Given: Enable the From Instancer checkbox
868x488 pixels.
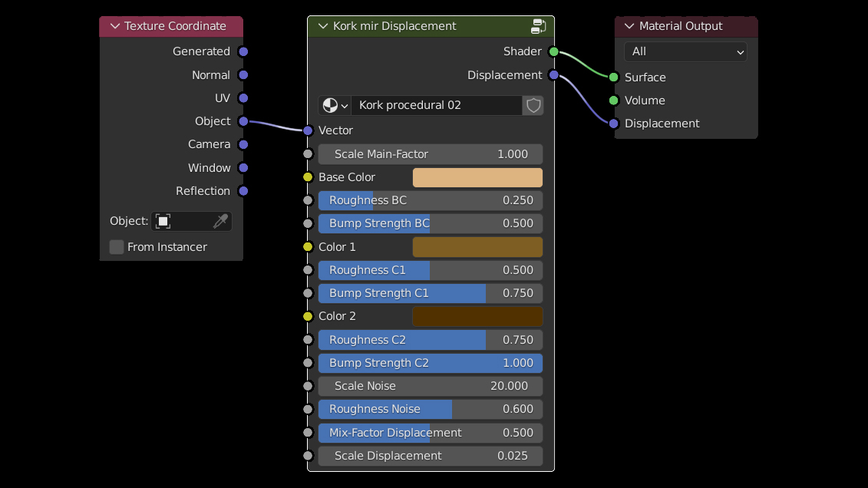Looking at the screenshot, I should click(117, 247).
